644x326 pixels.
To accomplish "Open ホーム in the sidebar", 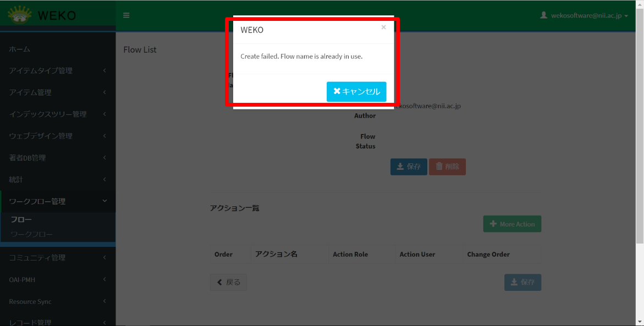I will click(x=20, y=49).
